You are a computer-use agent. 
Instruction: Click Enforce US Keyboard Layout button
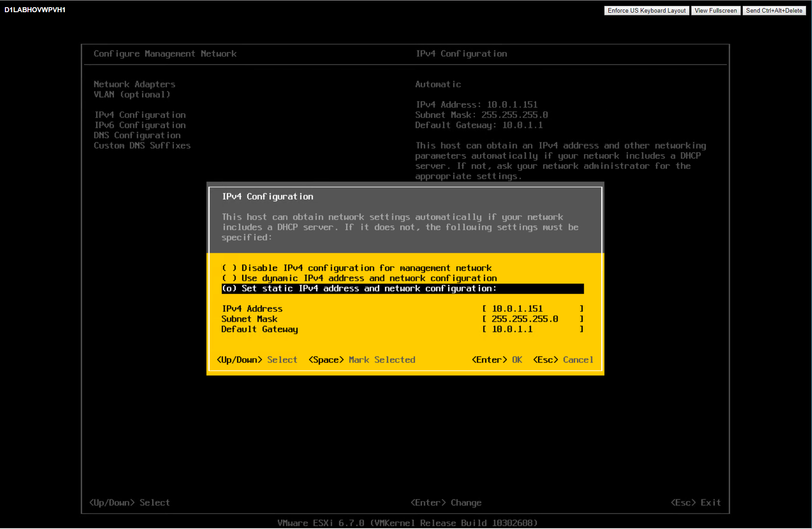click(x=646, y=10)
